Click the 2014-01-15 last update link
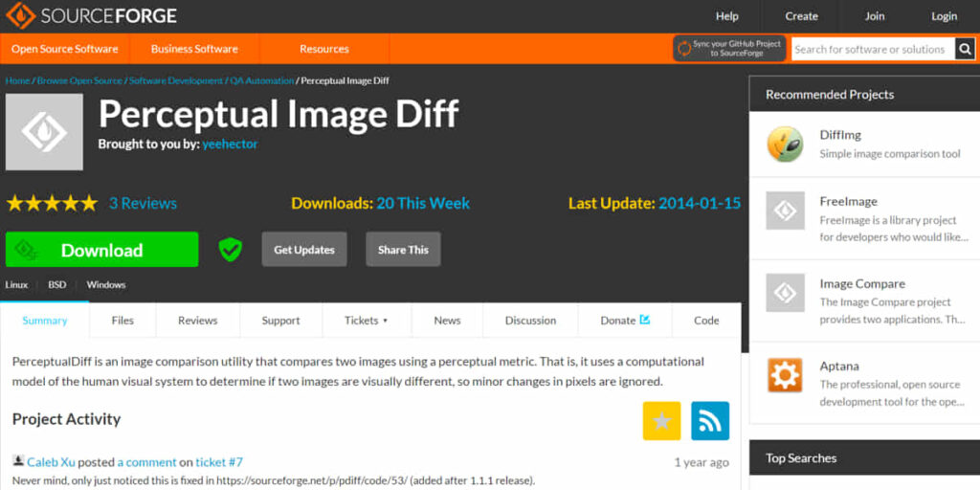This screenshot has width=980, height=490. point(700,203)
